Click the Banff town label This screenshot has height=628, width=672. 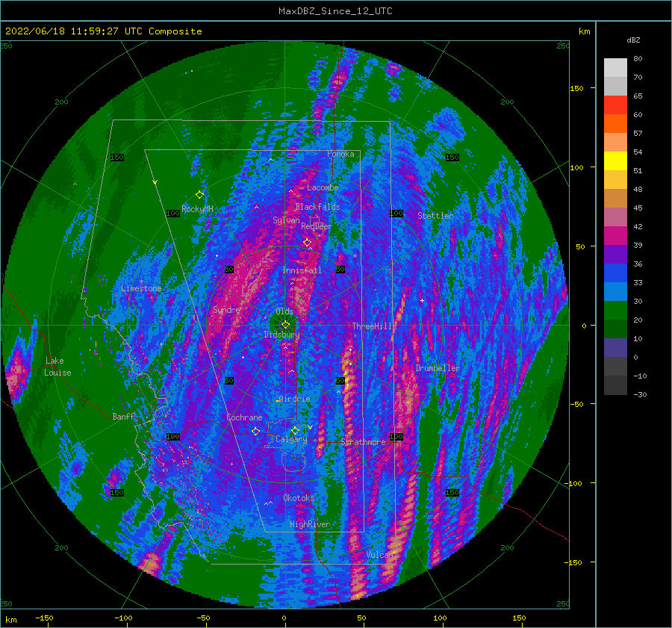click(123, 417)
